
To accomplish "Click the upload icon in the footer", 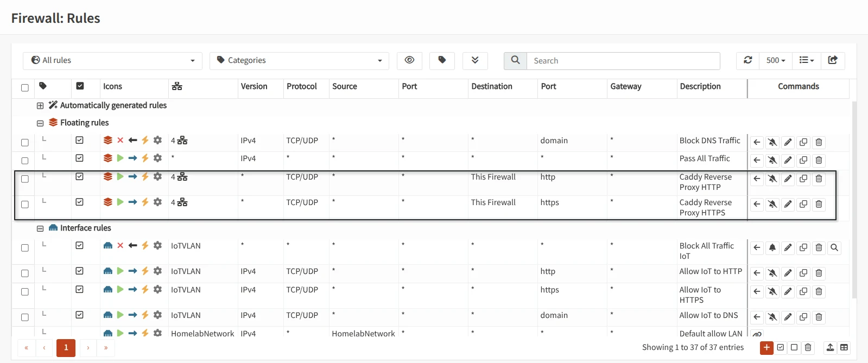I will click(830, 347).
